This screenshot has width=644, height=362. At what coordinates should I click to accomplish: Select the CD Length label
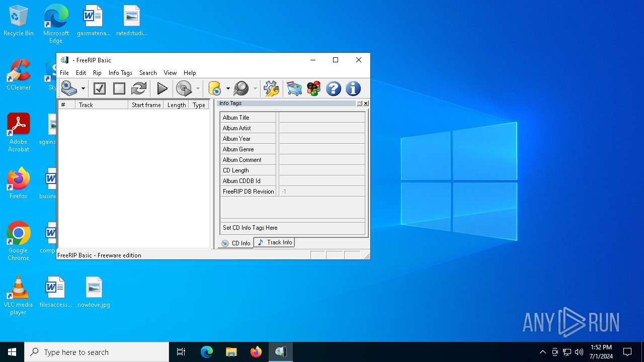[236, 170]
